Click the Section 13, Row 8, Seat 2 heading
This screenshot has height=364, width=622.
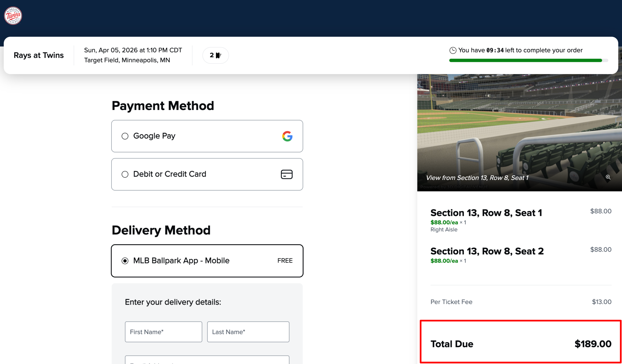click(487, 251)
